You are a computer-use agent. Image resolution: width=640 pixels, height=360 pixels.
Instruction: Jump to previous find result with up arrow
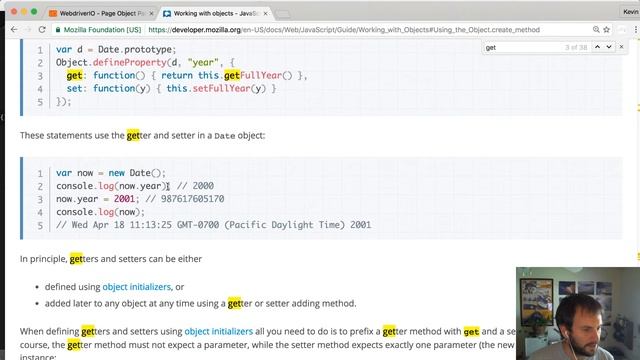click(598, 47)
